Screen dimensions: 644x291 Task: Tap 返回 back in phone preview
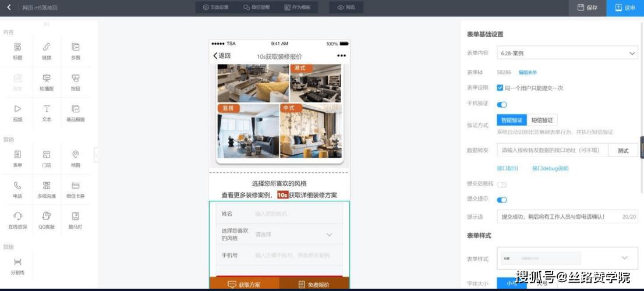point(222,56)
